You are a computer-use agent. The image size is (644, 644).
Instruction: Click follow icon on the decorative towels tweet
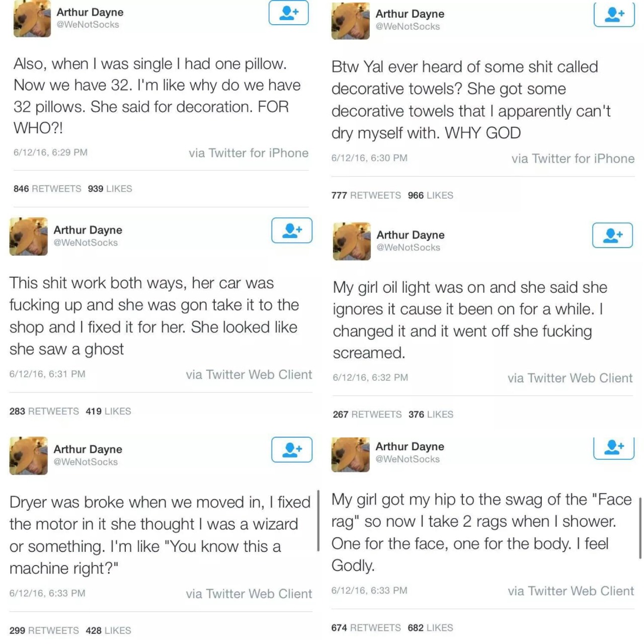point(614,14)
